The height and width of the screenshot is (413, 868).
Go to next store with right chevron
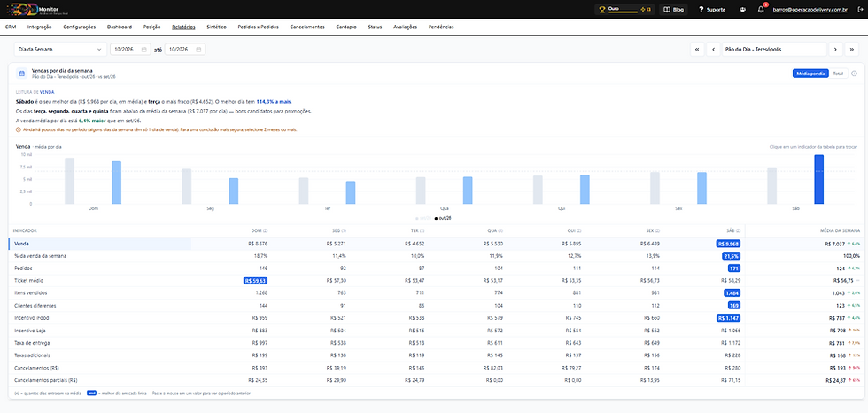coord(835,50)
